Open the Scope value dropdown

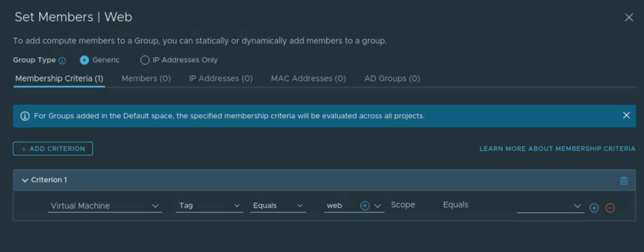click(550, 205)
